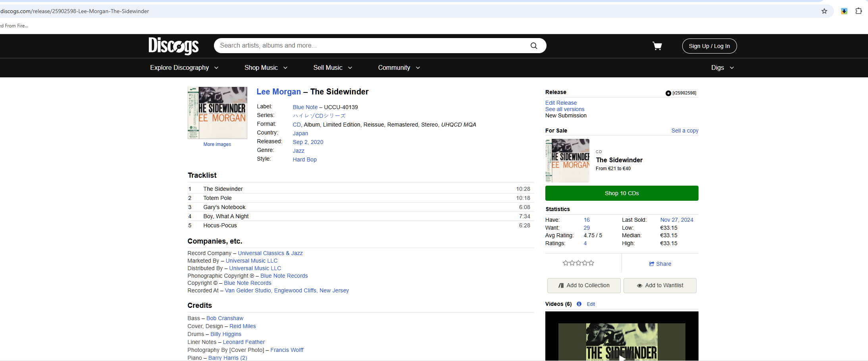
Task: Expand the Community menu
Action: point(399,68)
